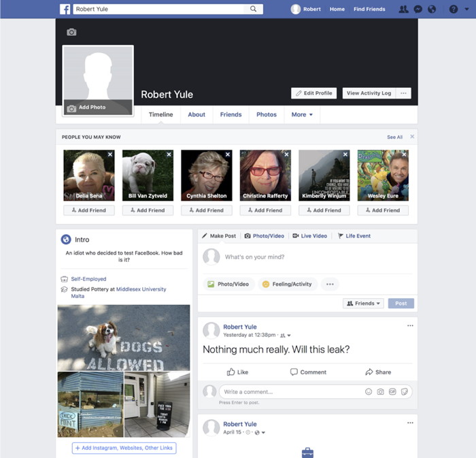Screen dimensions: 476x458
Task: Open the Chick Point featured photo
Action: click(90, 404)
